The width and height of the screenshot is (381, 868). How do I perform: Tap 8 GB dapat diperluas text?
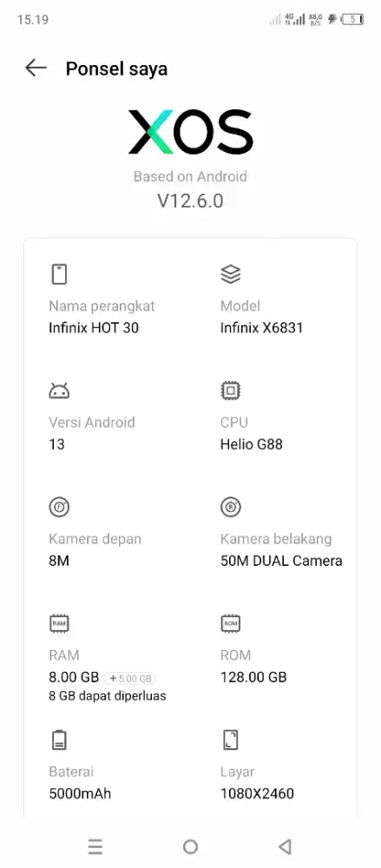coord(108,696)
